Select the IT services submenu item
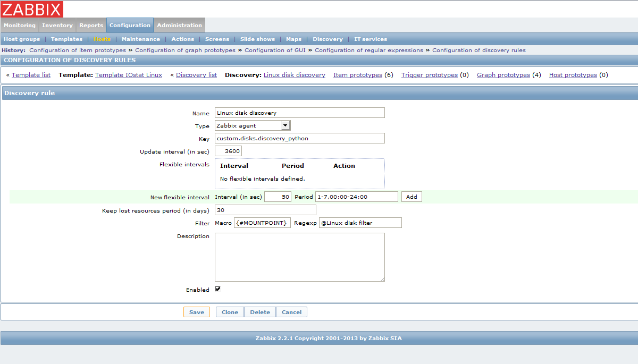Viewport: 638px width, 364px height. click(371, 39)
